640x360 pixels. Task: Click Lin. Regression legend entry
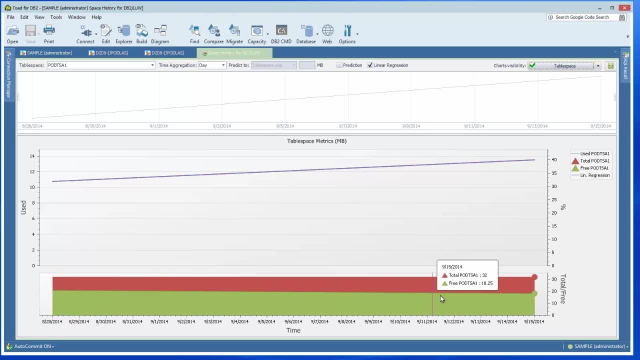click(x=591, y=175)
